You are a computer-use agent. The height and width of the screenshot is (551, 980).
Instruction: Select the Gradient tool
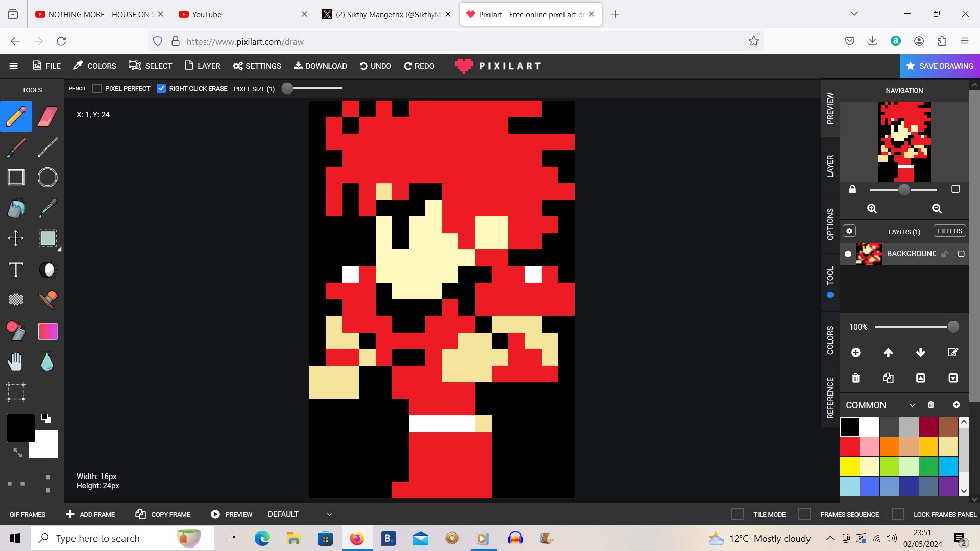pos(47,331)
